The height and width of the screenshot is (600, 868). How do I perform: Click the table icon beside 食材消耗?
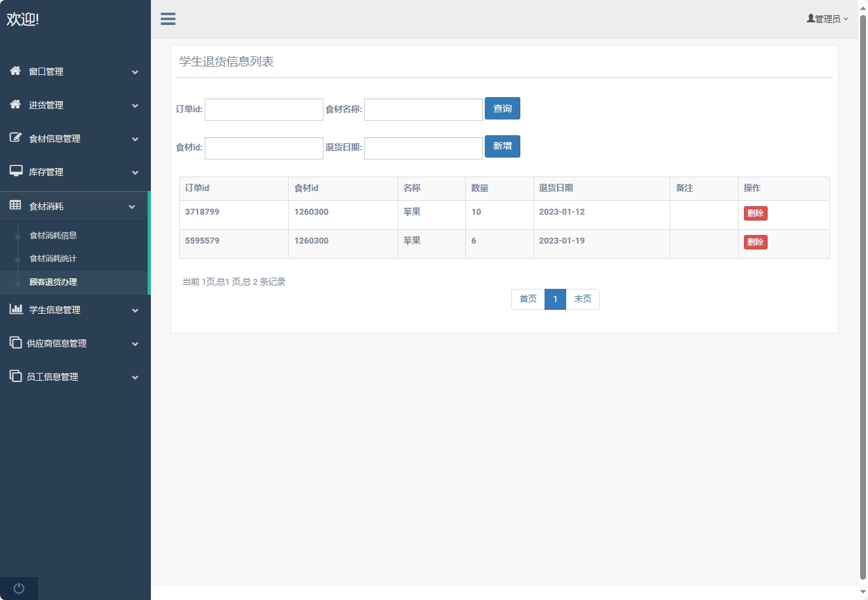(15, 205)
